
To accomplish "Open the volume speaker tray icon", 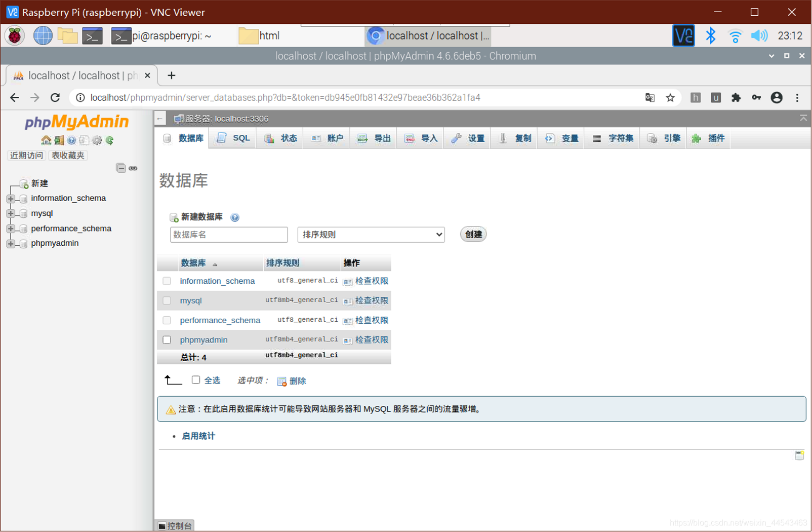I will (759, 36).
